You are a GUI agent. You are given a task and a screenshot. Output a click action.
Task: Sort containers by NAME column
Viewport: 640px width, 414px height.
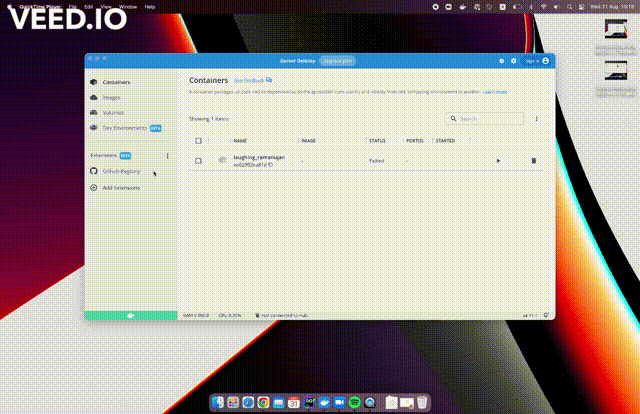click(x=240, y=141)
